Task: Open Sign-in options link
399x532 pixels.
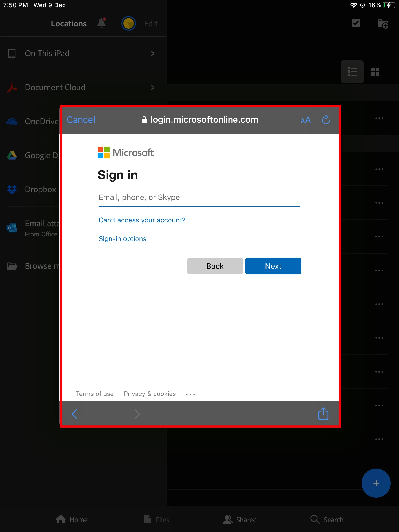Action: tap(123, 239)
